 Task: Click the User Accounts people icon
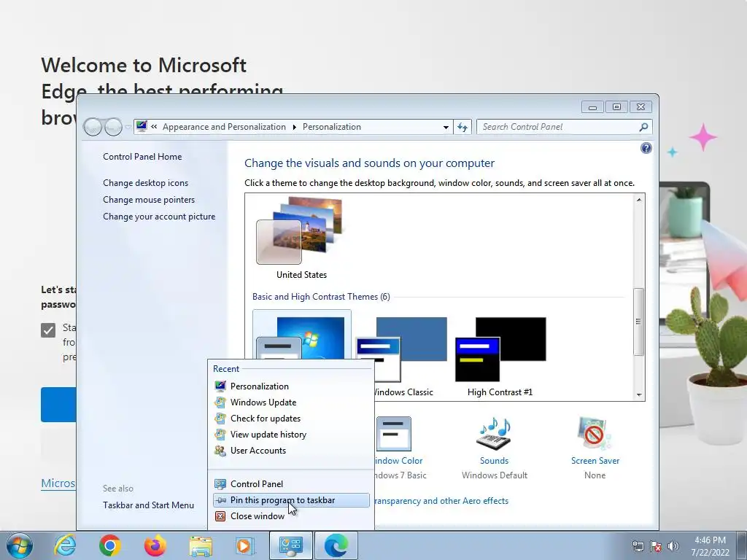[220, 451]
